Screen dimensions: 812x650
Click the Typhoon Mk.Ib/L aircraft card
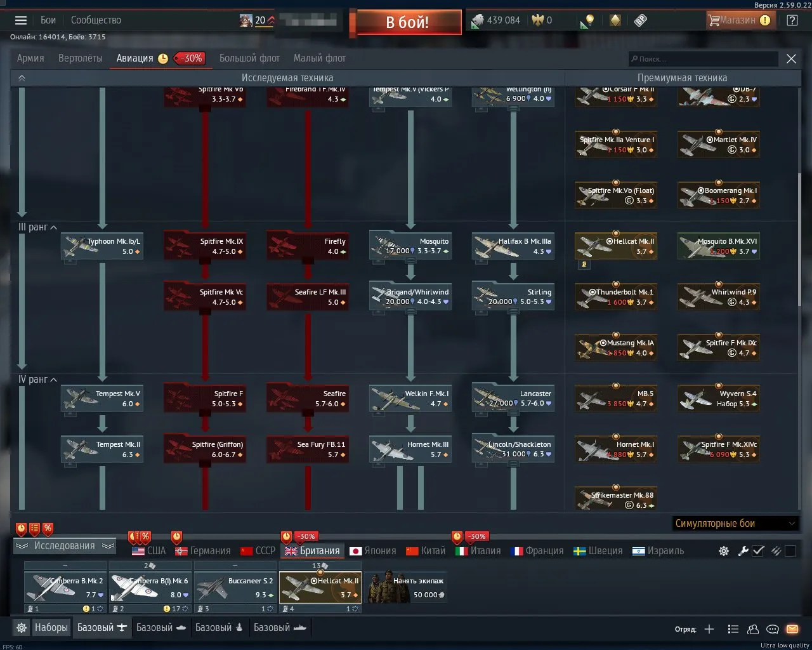(x=102, y=246)
